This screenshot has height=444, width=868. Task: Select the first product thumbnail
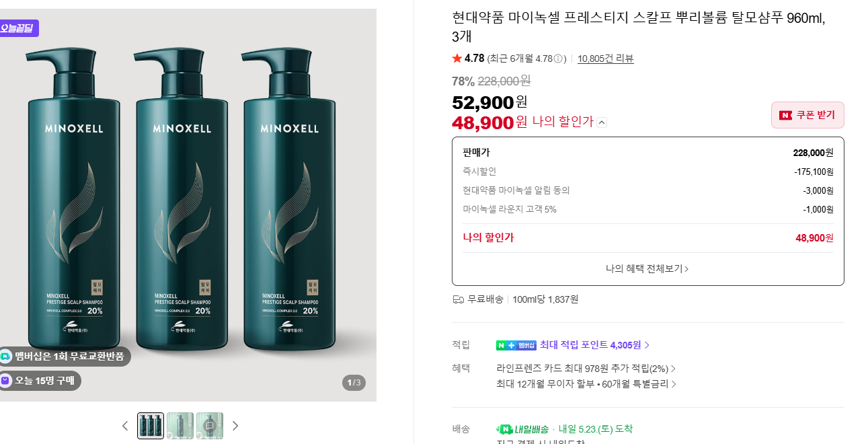[151, 426]
